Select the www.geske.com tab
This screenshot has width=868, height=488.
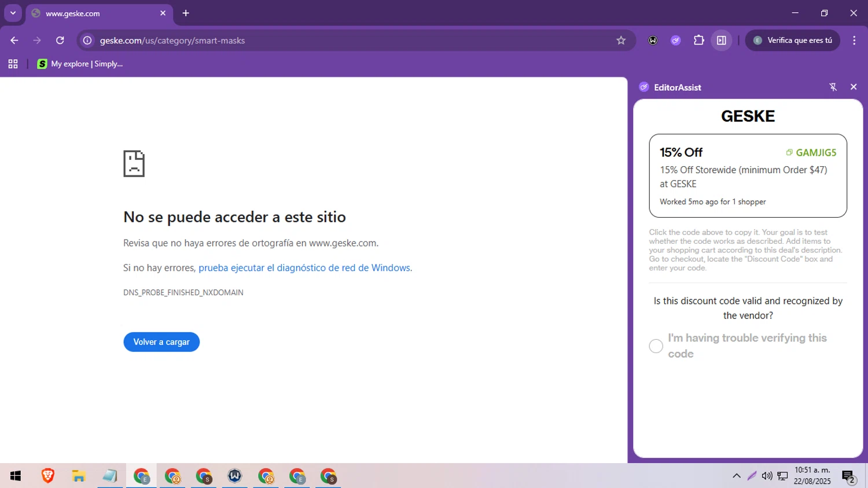(100, 13)
